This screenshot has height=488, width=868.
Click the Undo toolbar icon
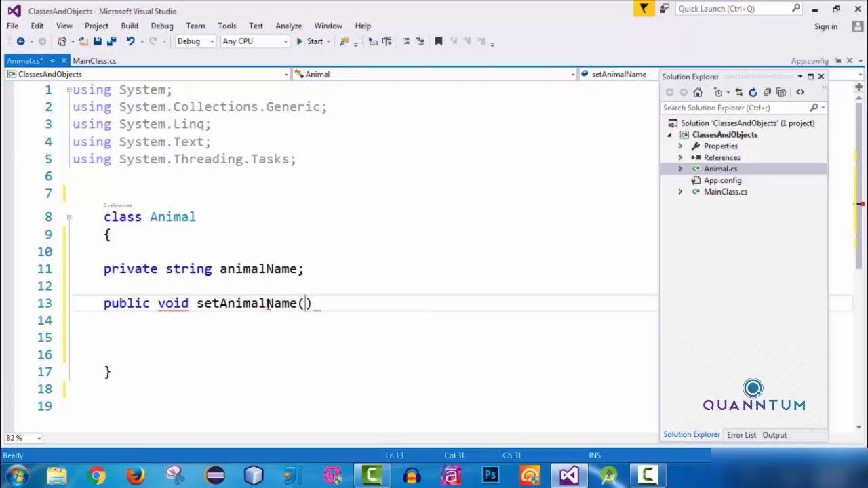tap(131, 41)
